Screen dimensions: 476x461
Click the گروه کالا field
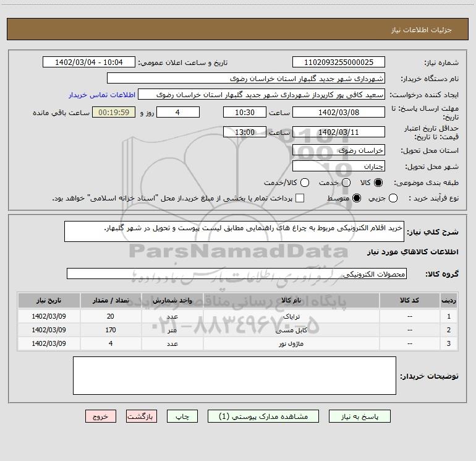pos(237,274)
